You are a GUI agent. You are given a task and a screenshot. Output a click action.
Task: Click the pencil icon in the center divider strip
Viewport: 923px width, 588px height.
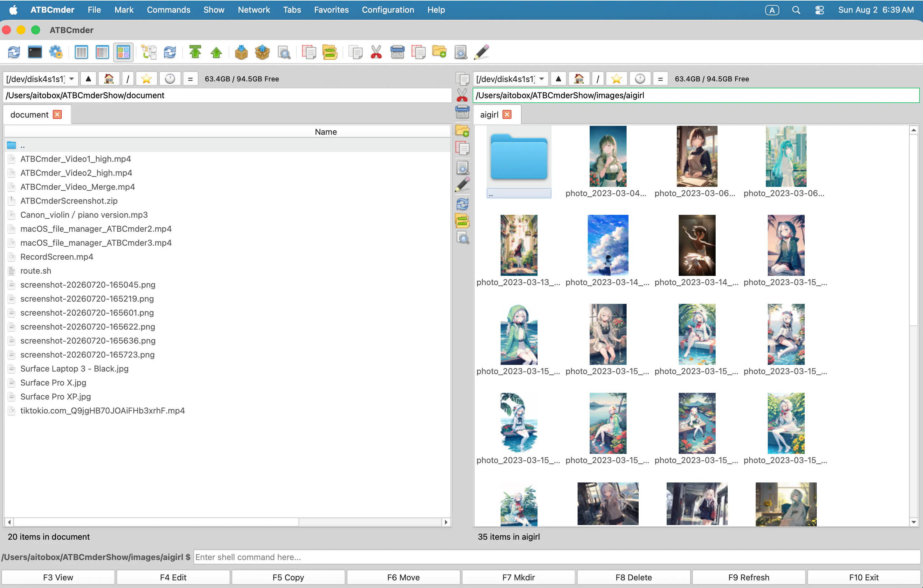463,185
